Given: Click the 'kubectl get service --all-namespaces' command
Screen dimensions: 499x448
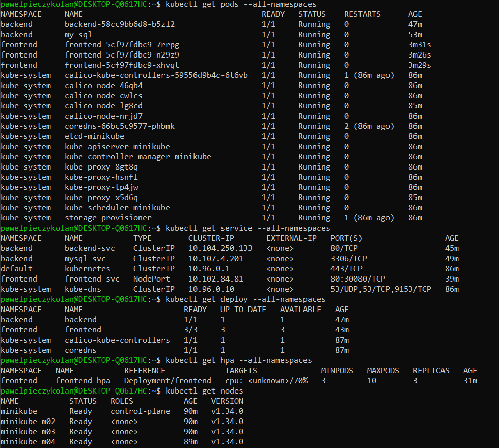Looking at the screenshot, I should pyautogui.click(x=248, y=228).
